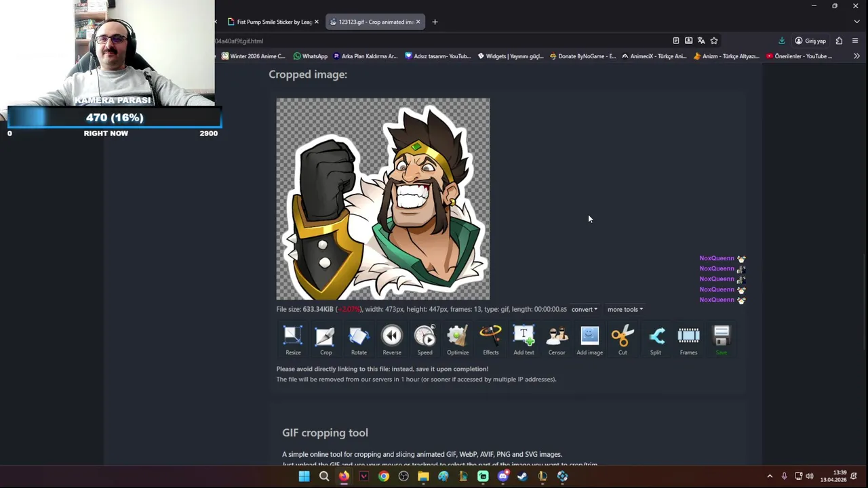The image size is (868, 488).
Task: Switch to Firefox in the taskbar
Action: 344,476
